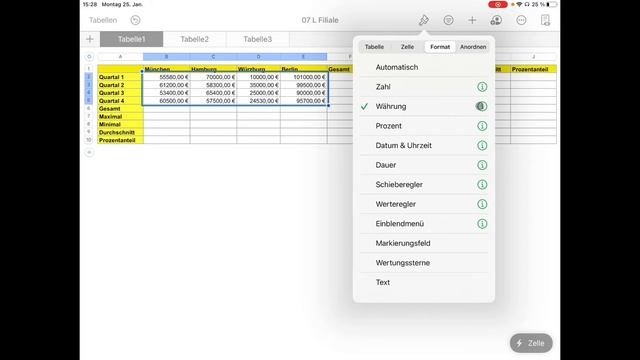Open the Format paintbrush panel
This screenshot has height=360, width=640.
[x=424, y=20]
